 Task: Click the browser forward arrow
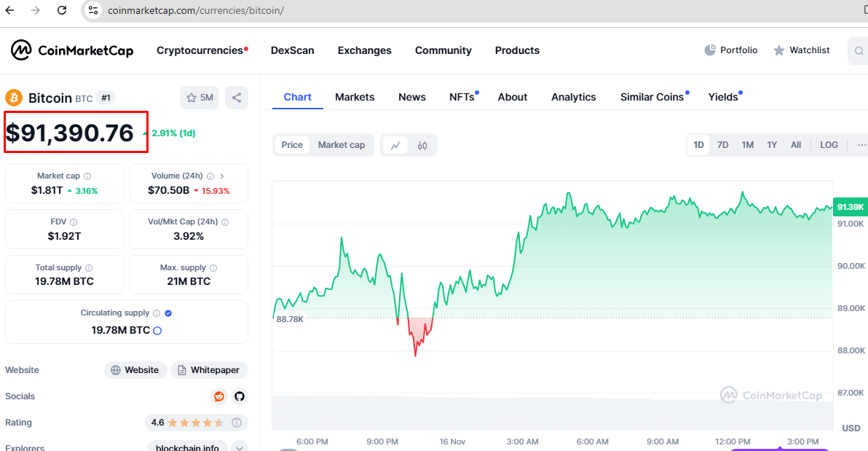tap(36, 10)
